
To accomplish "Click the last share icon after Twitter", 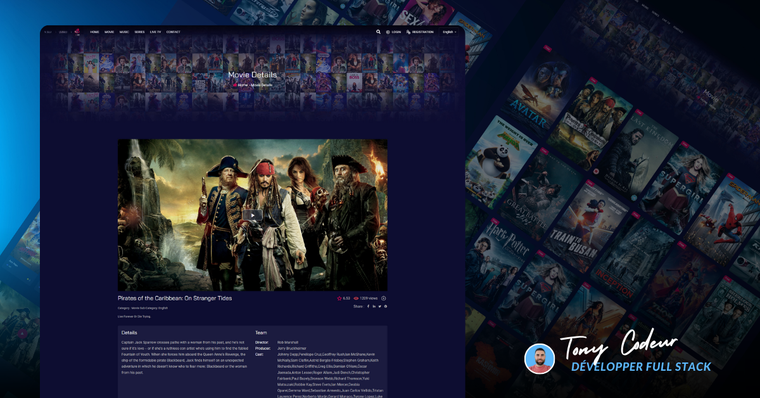I will coord(385,306).
